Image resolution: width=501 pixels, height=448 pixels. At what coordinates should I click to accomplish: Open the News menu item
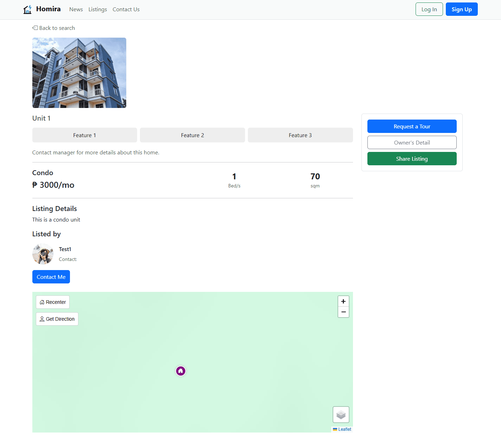76,9
